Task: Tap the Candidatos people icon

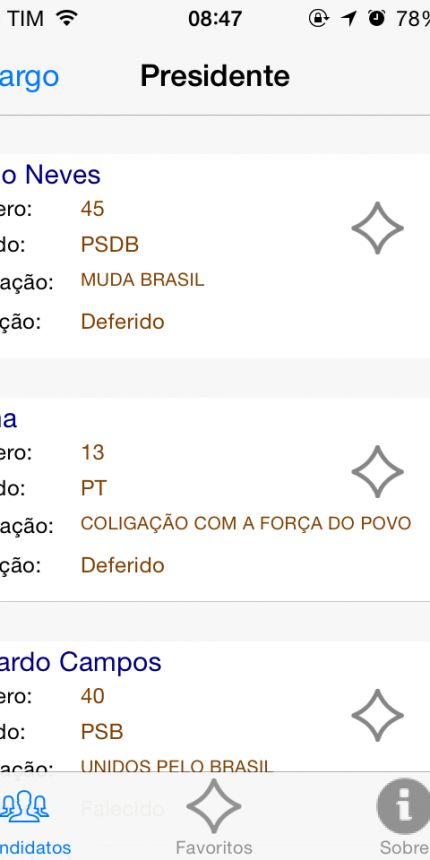Action: (25, 805)
